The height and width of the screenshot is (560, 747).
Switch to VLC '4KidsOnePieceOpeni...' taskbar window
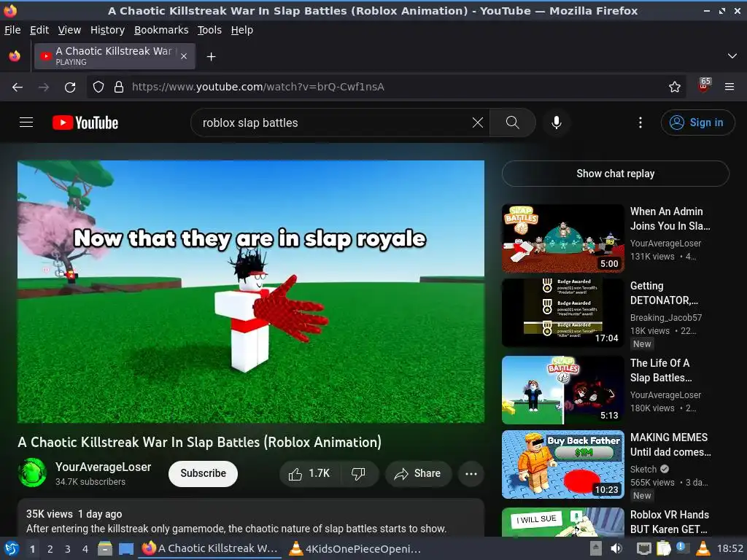point(355,548)
